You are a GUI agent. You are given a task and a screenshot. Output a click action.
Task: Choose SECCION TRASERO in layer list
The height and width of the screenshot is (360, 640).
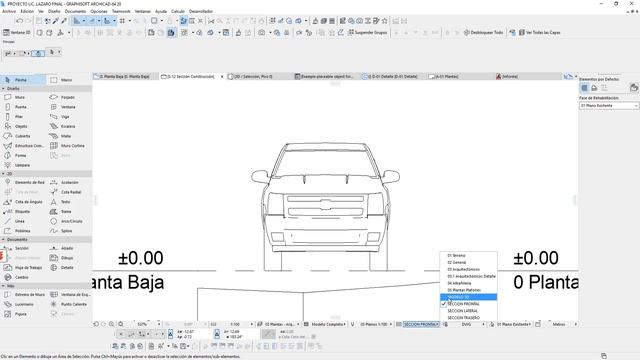click(469, 318)
